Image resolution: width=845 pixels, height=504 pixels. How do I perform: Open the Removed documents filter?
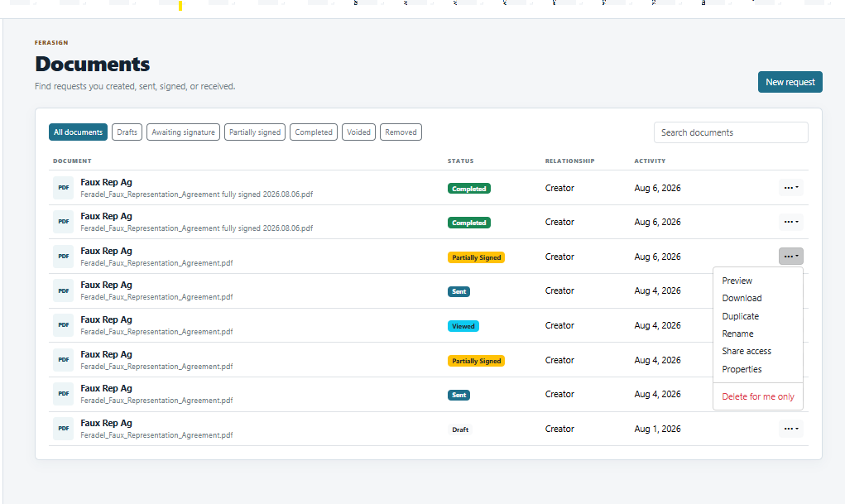click(x=401, y=132)
